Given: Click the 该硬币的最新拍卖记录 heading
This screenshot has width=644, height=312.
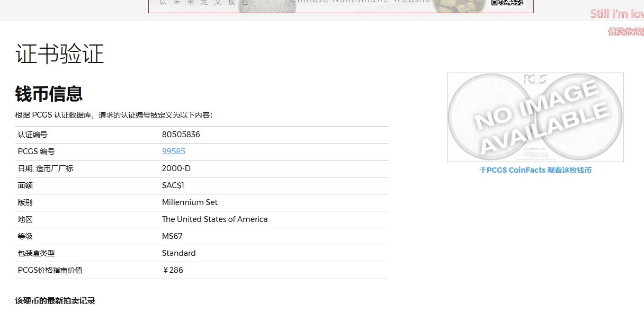Looking at the screenshot, I should [55, 301].
